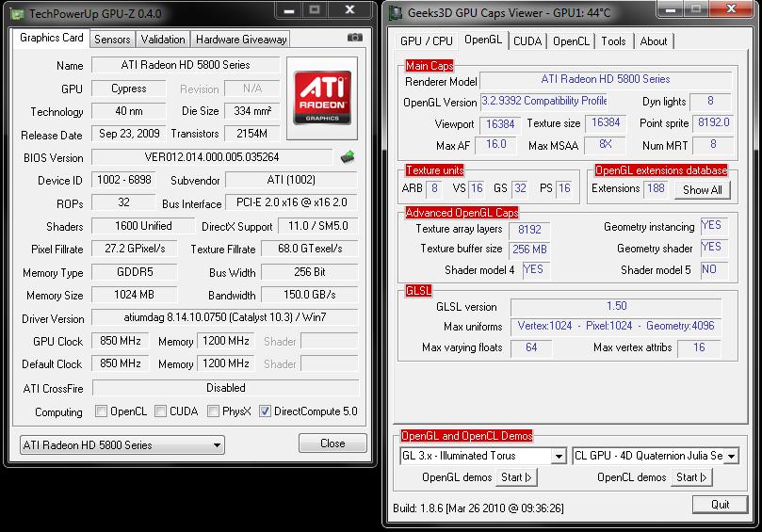
Task: Close the GPU Caps Viewer window
Action: pyautogui.click(x=731, y=8)
